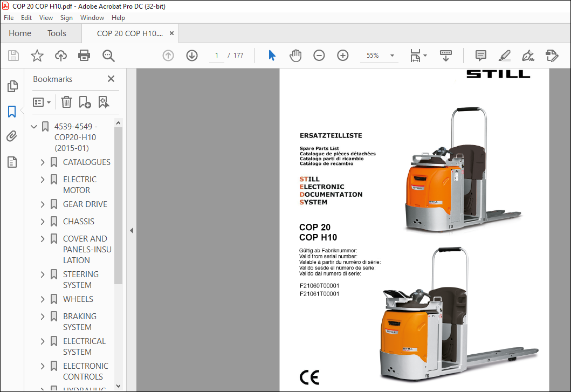Expand the ELECTRICAL SYSTEM bookmark
The height and width of the screenshot is (392, 571).
(x=43, y=341)
